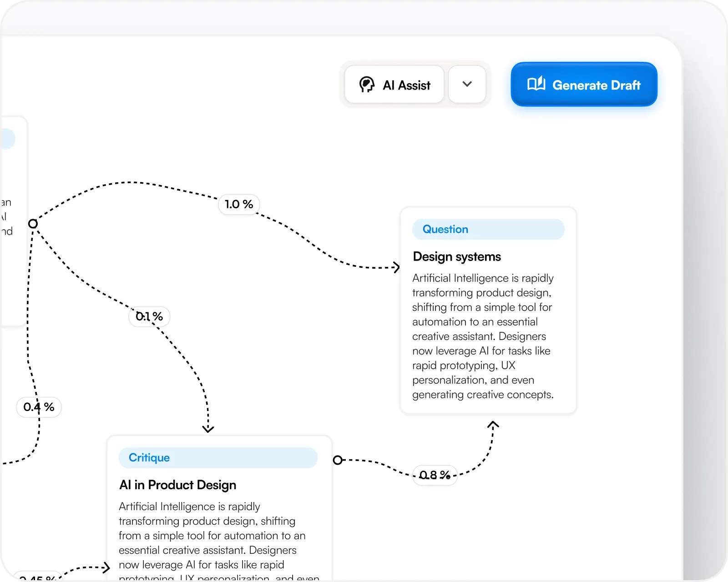
Task: Click the 0.4 % edge weight badge
Action: pyautogui.click(x=39, y=407)
